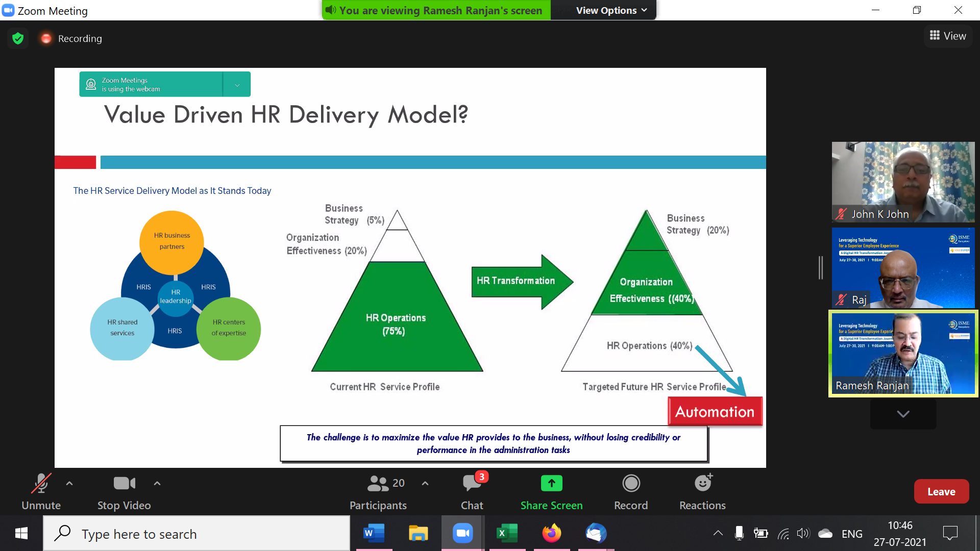Image resolution: width=980 pixels, height=551 pixels.
Task: Toggle system volume speaker icon in tray
Action: click(x=803, y=534)
